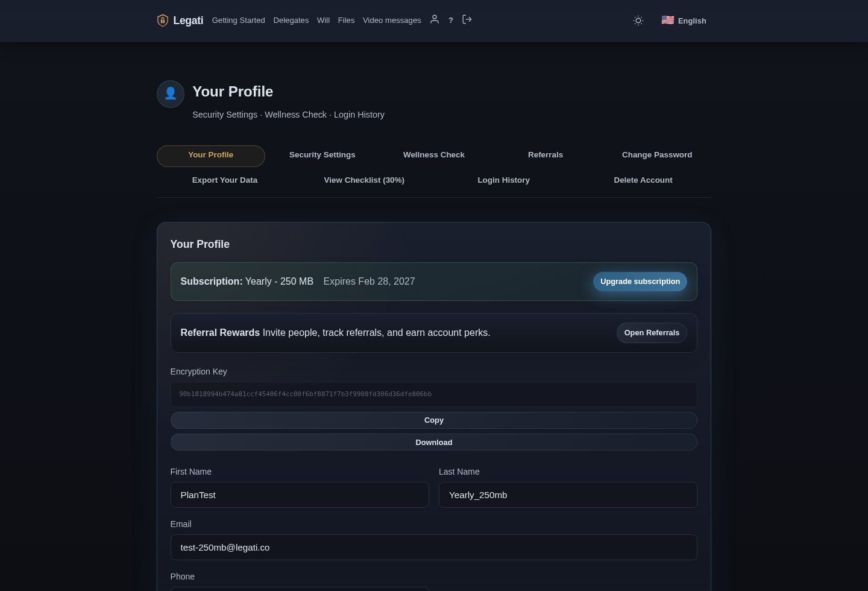Click the 'Expires Feb 28, 2027' text

pyautogui.click(x=369, y=282)
